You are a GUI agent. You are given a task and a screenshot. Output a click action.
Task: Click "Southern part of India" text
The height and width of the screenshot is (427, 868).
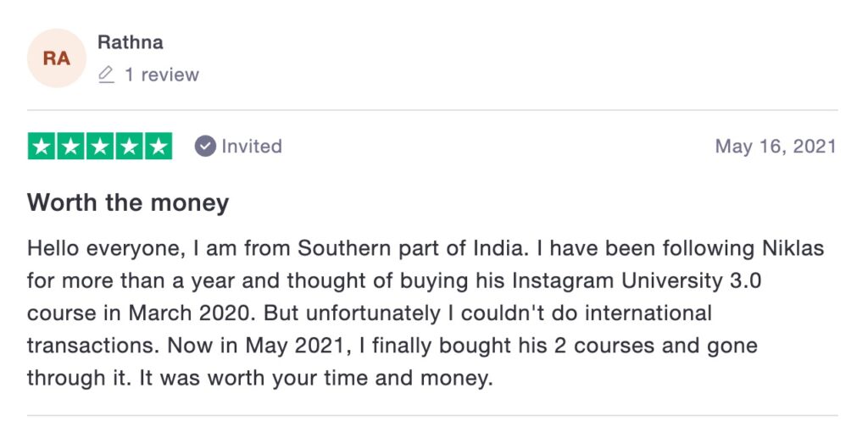414,249
